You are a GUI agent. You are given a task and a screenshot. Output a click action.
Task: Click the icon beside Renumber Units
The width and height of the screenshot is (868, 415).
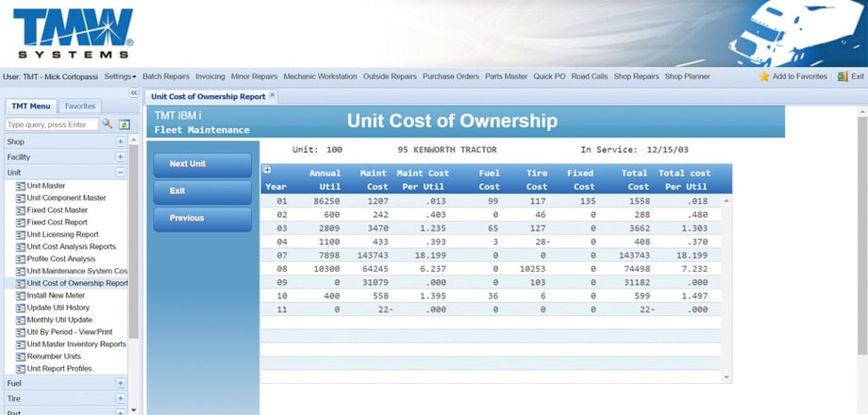pyautogui.click(x=21, y=357)
